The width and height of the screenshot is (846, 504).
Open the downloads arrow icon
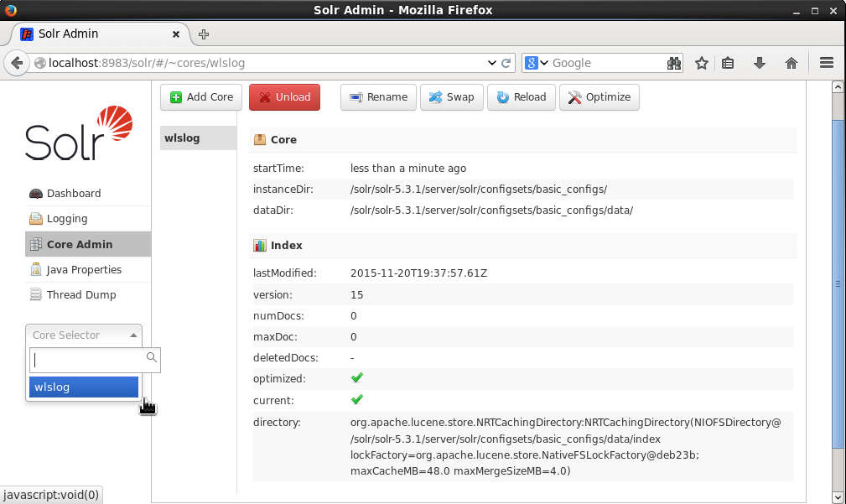click(760, 63)
